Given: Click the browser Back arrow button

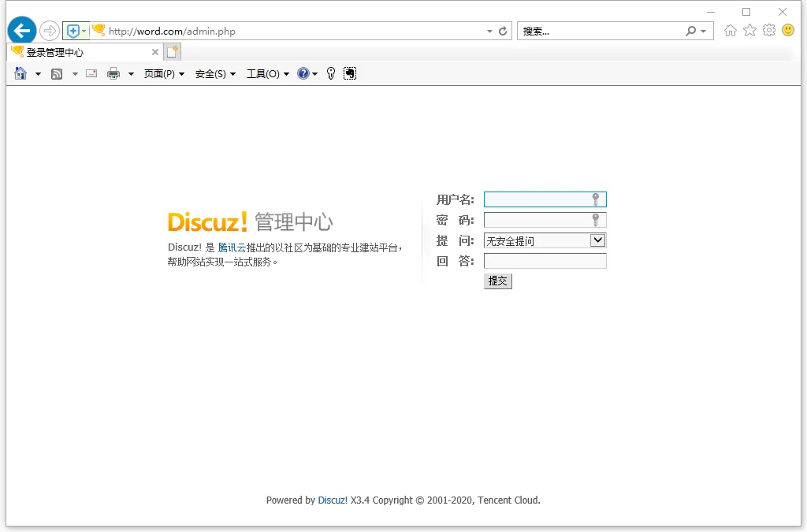Looking at the screenshot, I should 22,31.
